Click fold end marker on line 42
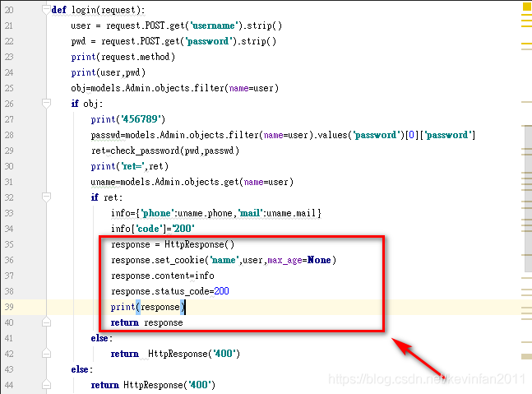 tap(47, 353)
